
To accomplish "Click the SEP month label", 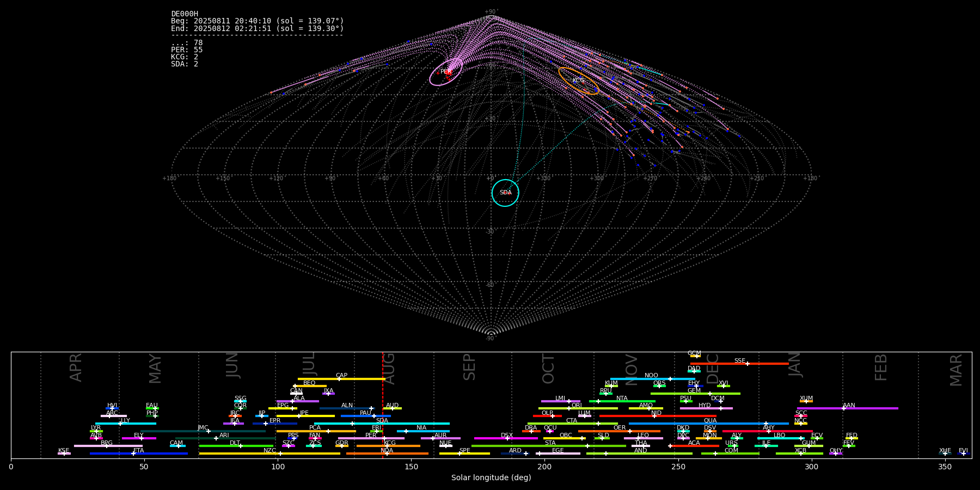I will tap(469, 367).
